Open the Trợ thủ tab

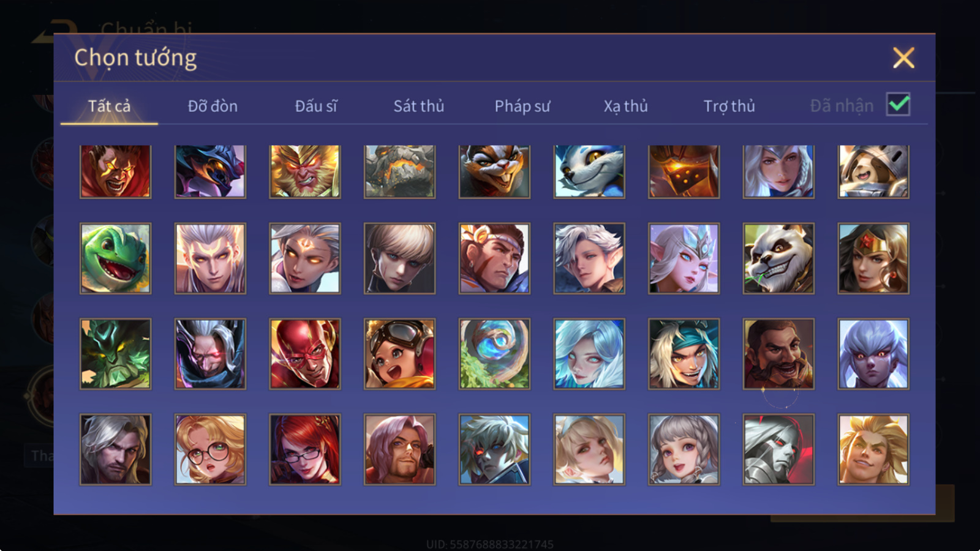(x=729, y=106)
